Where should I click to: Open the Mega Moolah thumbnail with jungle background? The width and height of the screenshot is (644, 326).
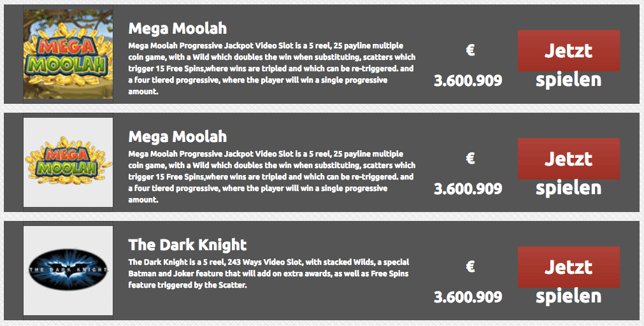[x=68, y=54]
